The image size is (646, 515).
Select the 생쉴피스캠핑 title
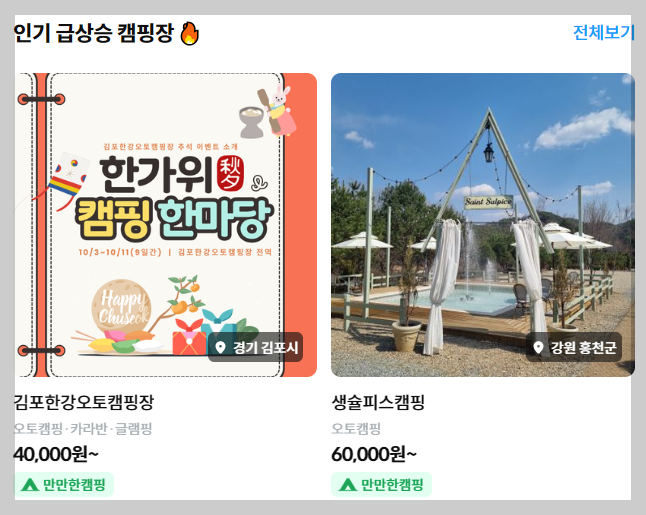[378, 402]
